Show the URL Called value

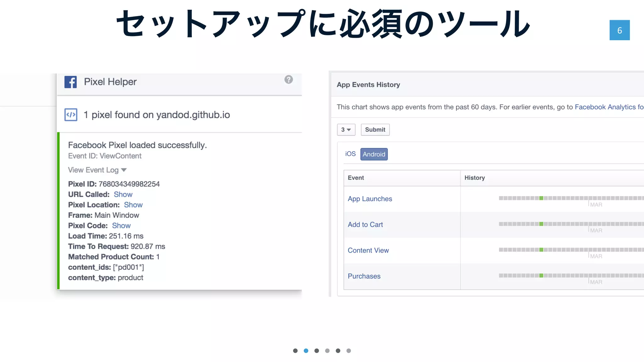123,195
